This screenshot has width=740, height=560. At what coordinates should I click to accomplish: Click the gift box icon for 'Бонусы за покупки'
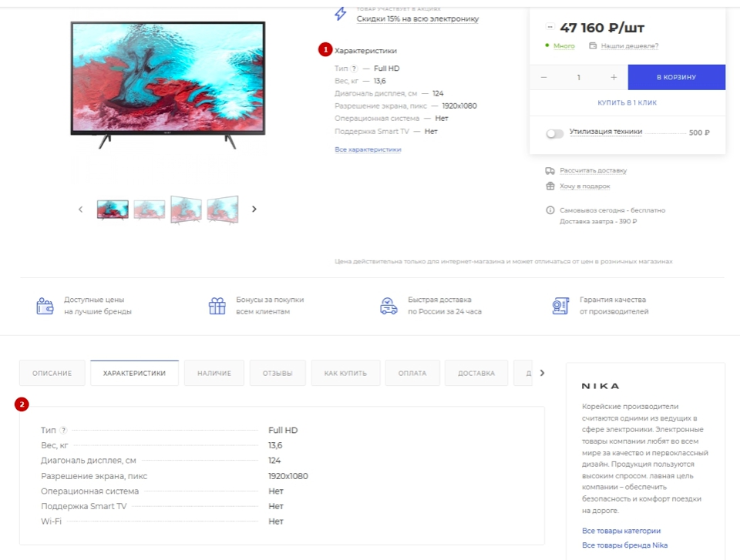pyautogui.click(x=217, y=306)
